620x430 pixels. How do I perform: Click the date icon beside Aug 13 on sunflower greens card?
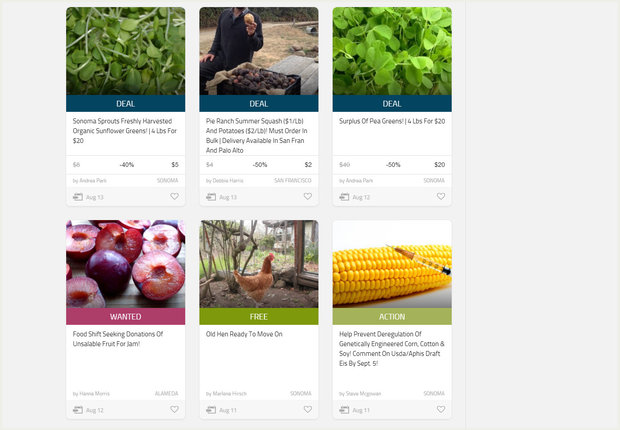point(78,197)
